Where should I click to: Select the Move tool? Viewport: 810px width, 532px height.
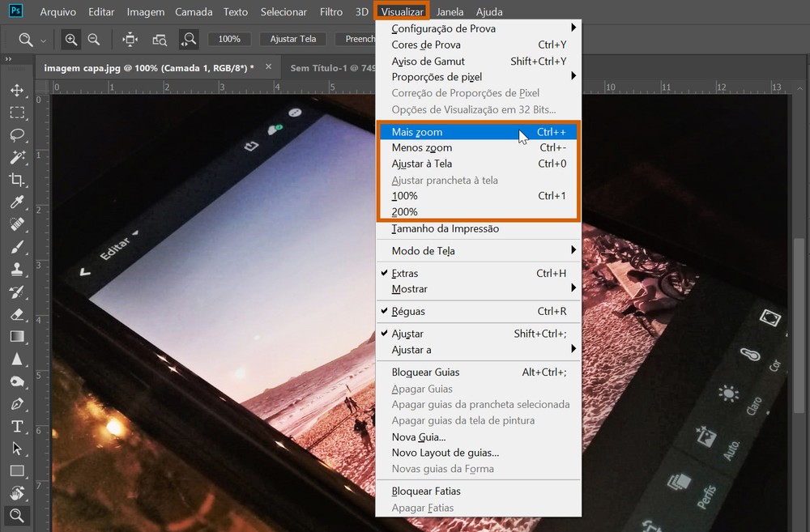click(16, 90)
